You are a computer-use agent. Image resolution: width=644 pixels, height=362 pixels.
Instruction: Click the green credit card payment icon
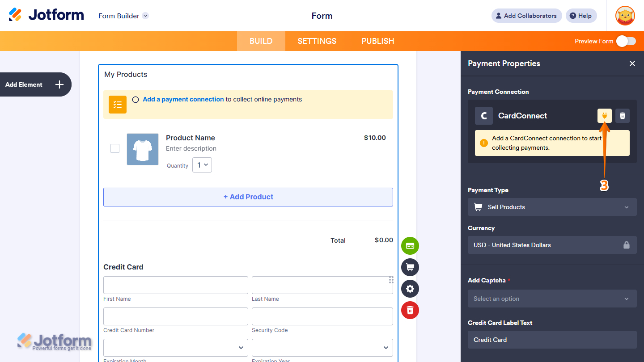point(410,246)
